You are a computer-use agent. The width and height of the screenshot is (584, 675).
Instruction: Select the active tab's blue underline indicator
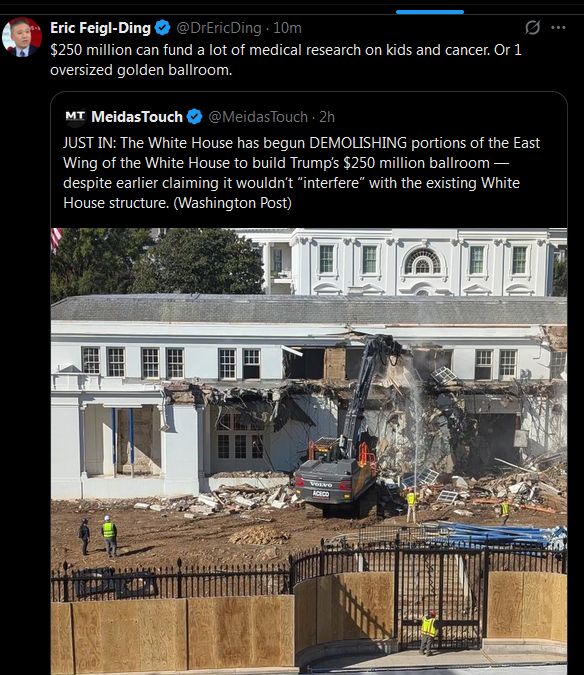[430, 12]
